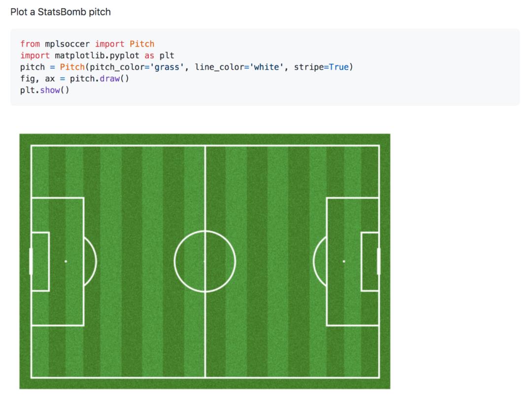Click the orange 'Pitch' after import
Image resolution: width=532 pixels, height=406 pixels.
pos(142,44)
